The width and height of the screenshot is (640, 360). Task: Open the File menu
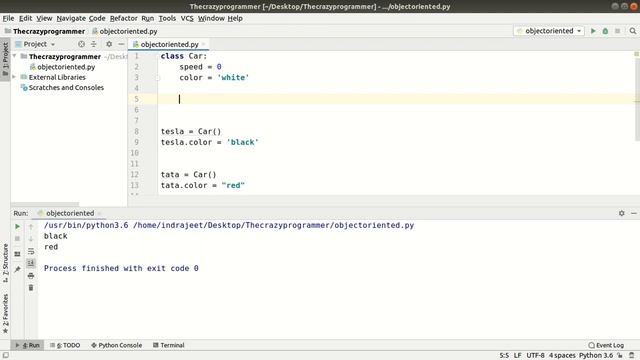coord(8,18)
